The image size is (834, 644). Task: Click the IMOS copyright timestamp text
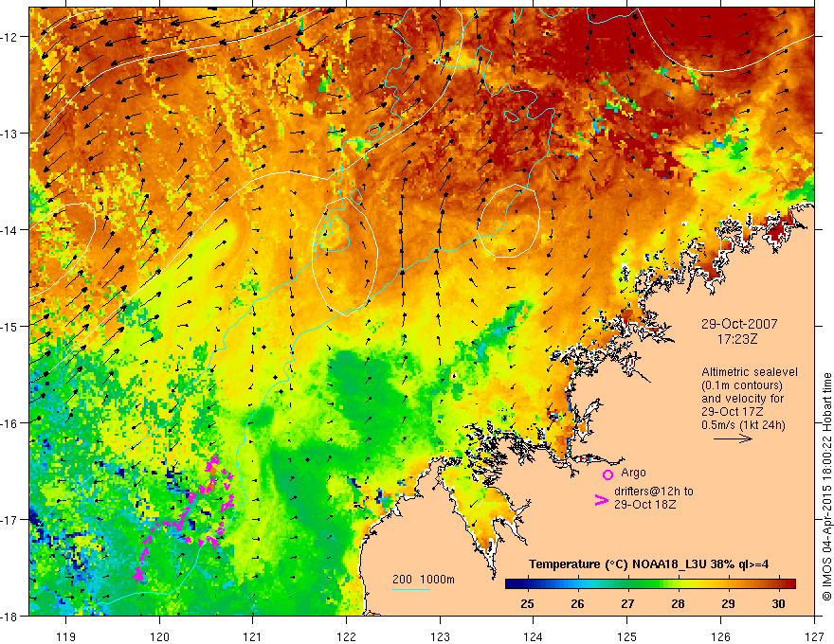click(x=826, y=486)
